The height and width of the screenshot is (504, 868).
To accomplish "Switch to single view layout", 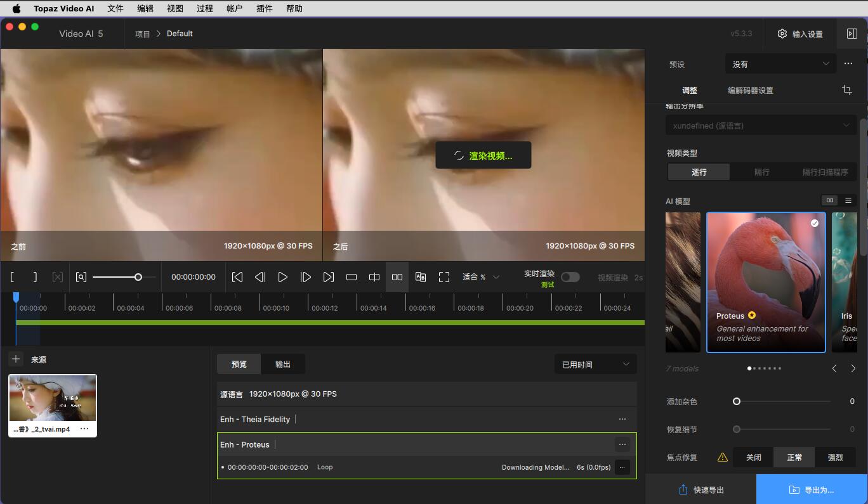I will pos(352,277).
